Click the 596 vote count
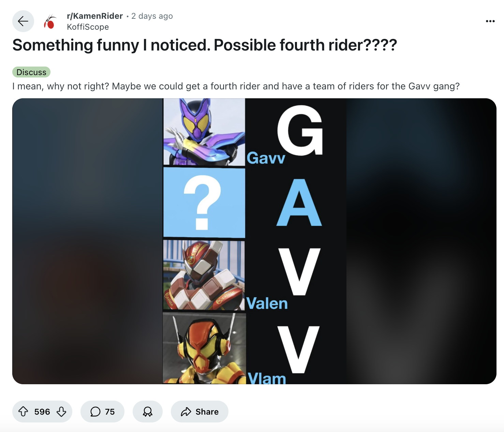This screenshot has width=504, height=432. (x=42, y=412)
